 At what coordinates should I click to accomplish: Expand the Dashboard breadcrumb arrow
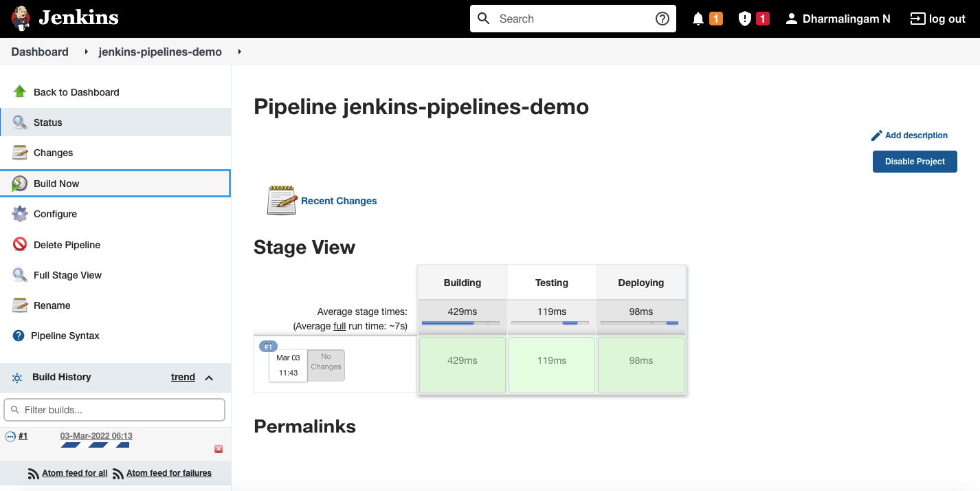(86, 52)
